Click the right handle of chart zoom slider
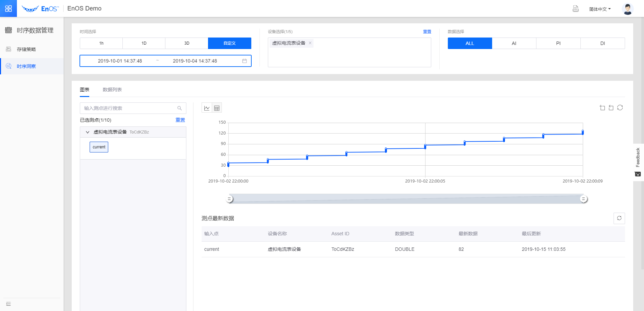Screen dimensions: 644x311 click(x=583, y=199)
